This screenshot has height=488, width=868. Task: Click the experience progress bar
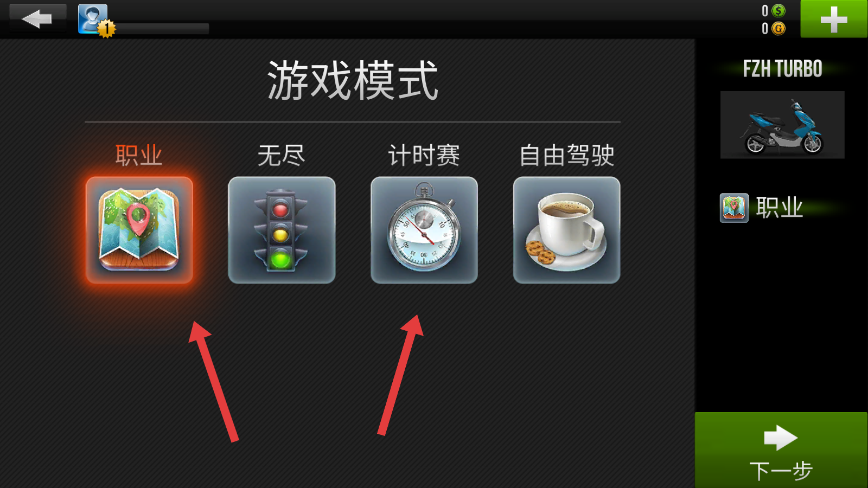(x=160, y=29)
